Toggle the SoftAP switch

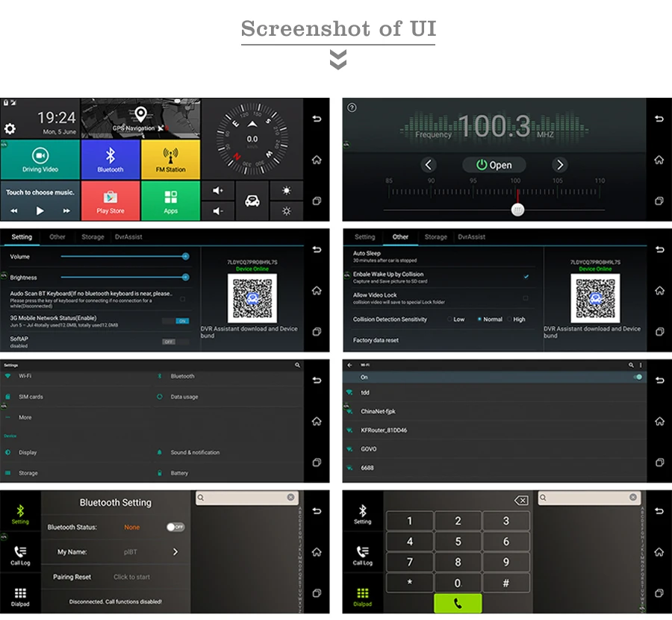pos(176,342)
